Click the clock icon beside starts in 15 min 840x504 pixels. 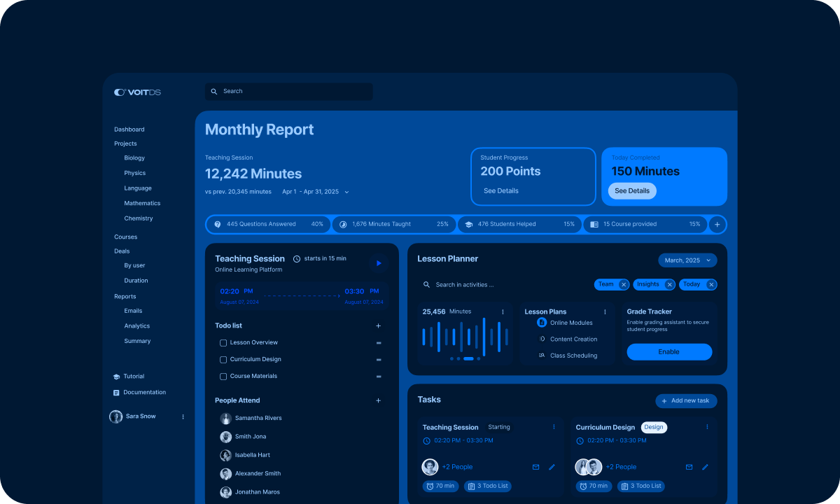point(297,259)
